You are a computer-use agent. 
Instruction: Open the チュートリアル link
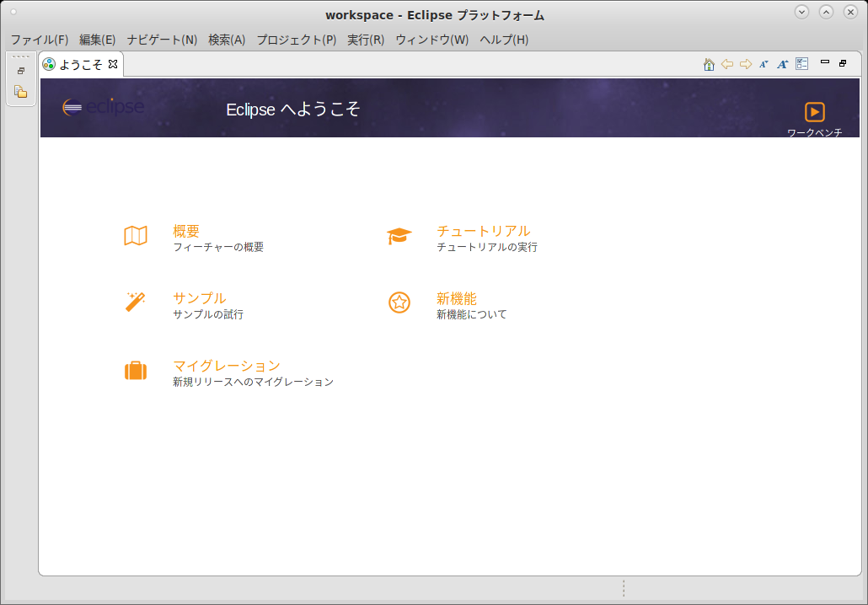point(483,231)
